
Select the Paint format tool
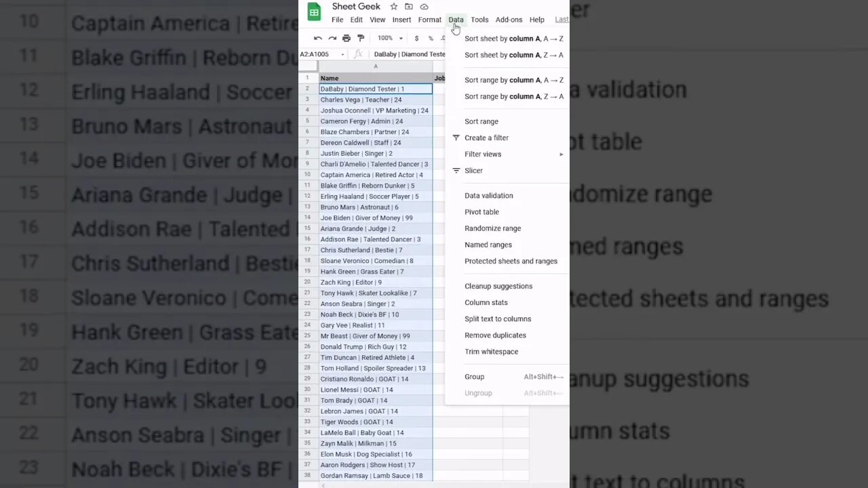361,39
